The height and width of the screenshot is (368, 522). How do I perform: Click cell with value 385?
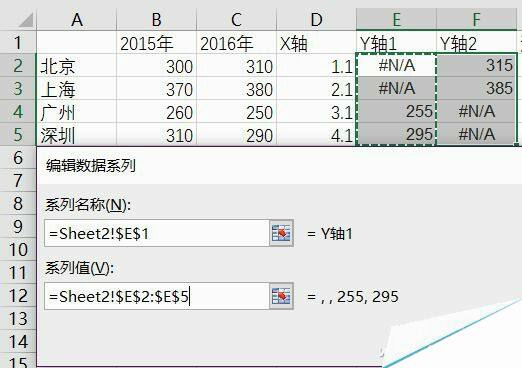tap(476, 88)
